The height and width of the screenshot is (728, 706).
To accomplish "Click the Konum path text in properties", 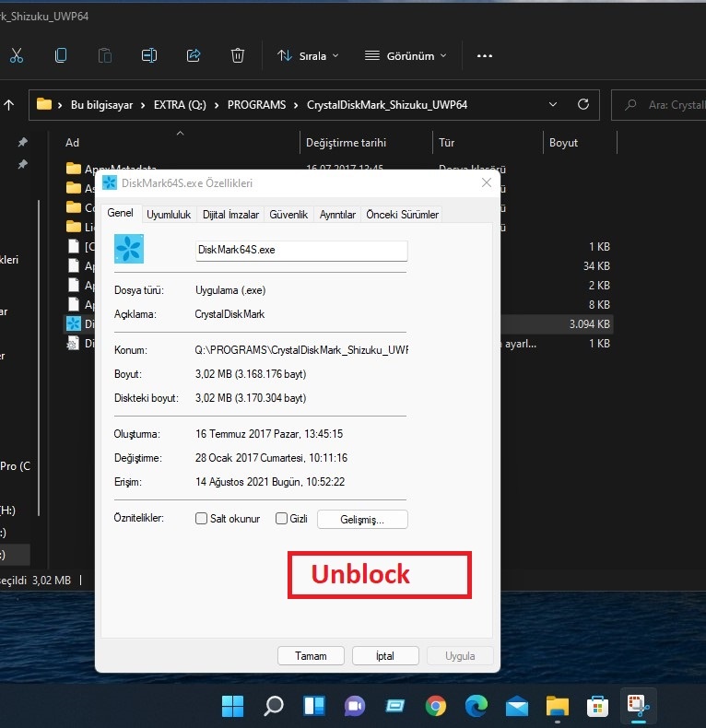I will coord(301,350).
